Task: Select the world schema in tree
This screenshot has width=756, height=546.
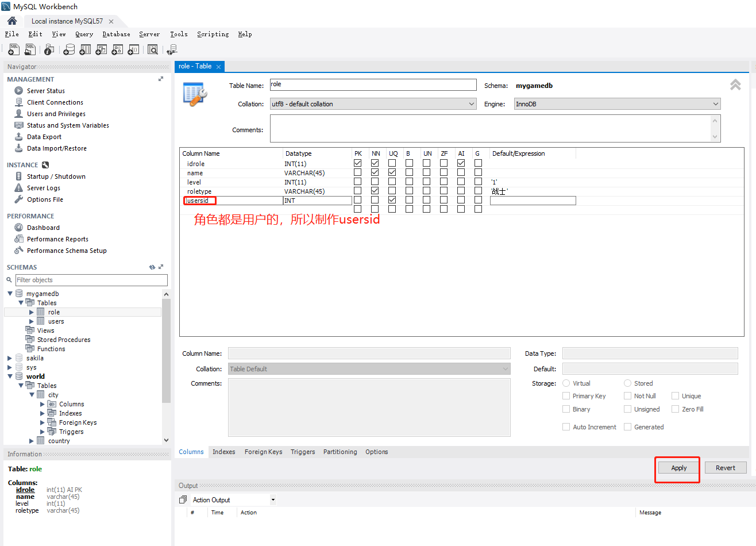Action: coord(36,376)
